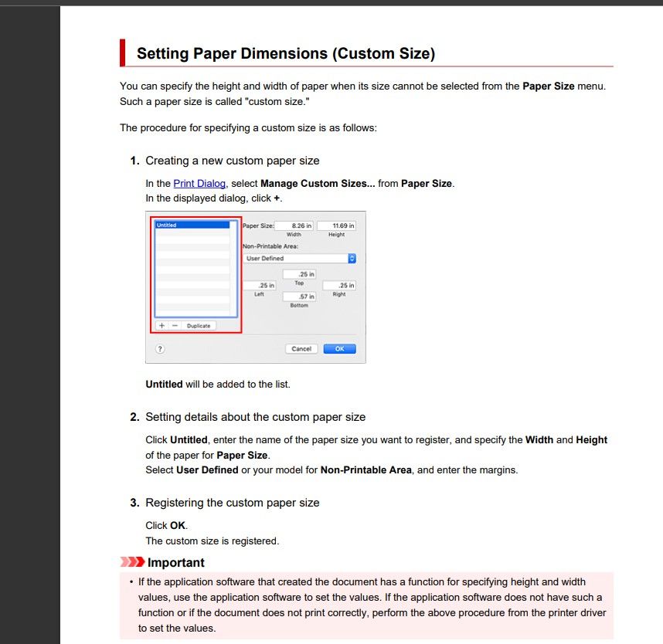Click the Height field showing 11.69 in
The height and width of the screenshot is (644, 663).
[337, 225]
